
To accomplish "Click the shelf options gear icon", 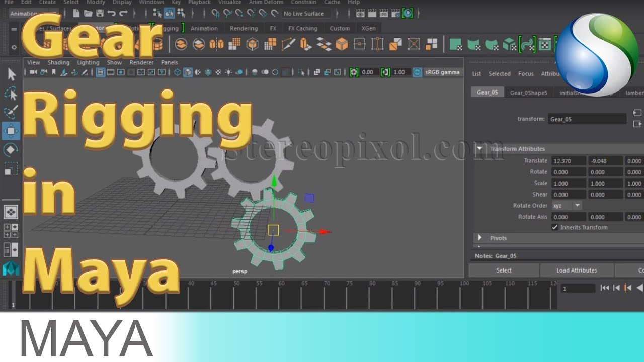I will tap(14, 47).
